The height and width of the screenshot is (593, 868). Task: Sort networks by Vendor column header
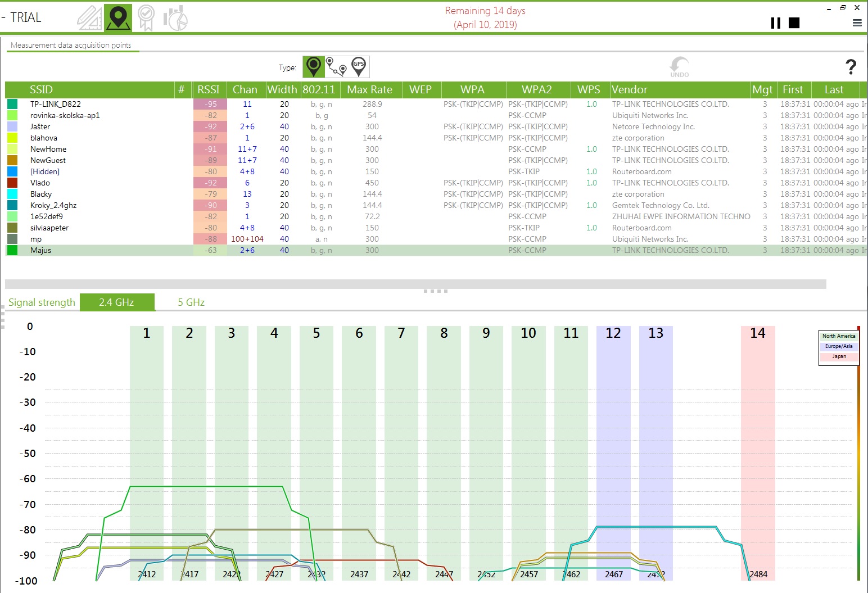(x=629, y=90)
